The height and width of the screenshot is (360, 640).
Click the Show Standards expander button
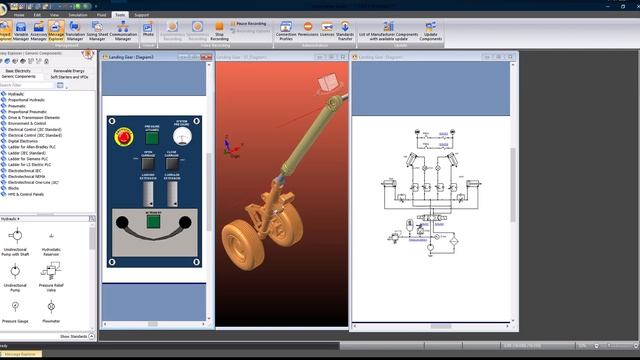(x=91, y=336)
